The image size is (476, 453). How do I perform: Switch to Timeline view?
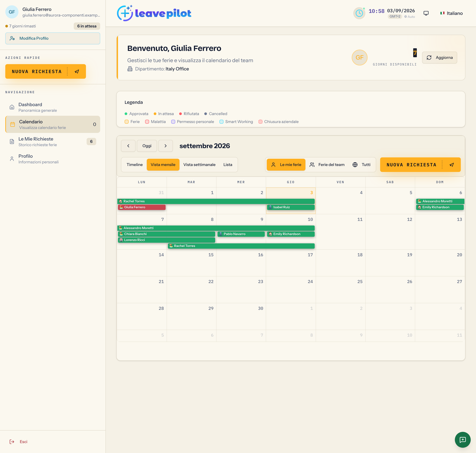tap(135, 165)
